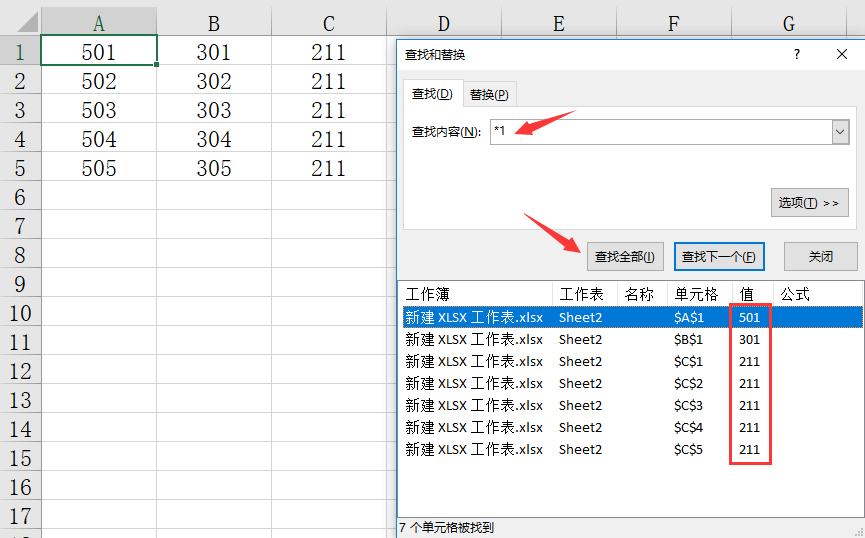865x538 pixels.
Task: Close the Find and Replace dialog
Action: [x=841, y=55]
